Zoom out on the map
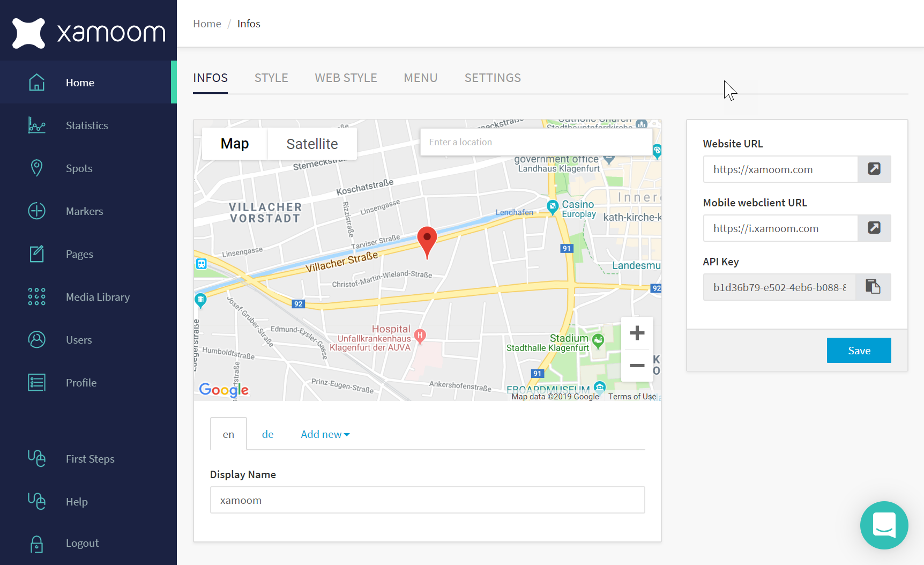The image size is (924, 565). pyautogui.click(x=637, y=366)
